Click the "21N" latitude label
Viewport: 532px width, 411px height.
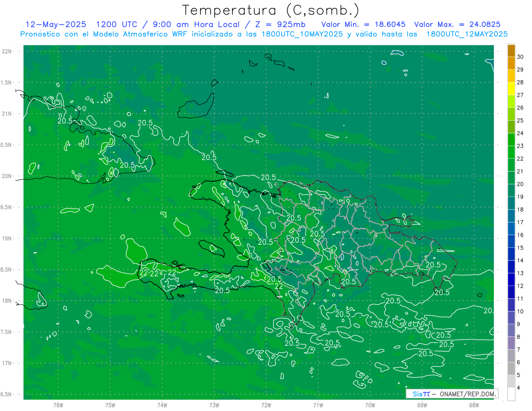(x=7, y=114)
